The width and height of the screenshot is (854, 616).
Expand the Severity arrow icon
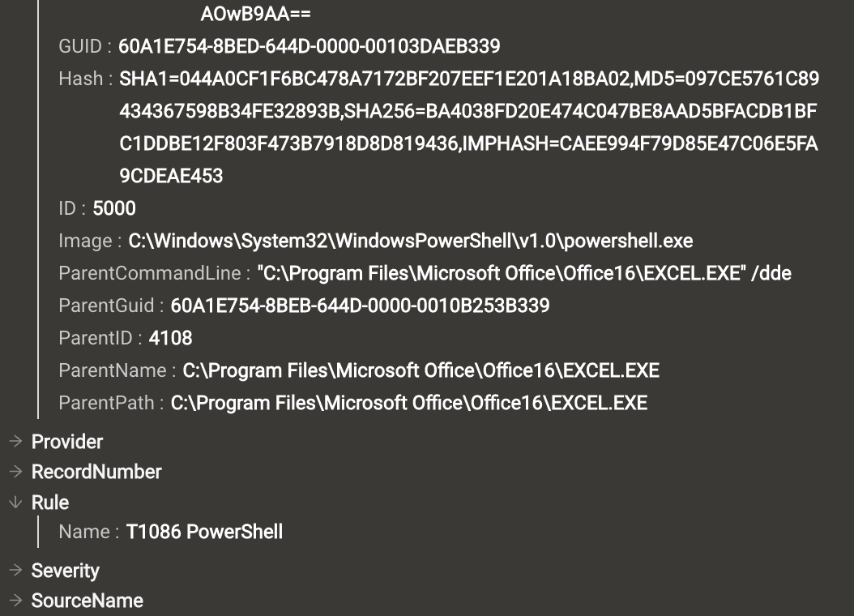[15, 571]
